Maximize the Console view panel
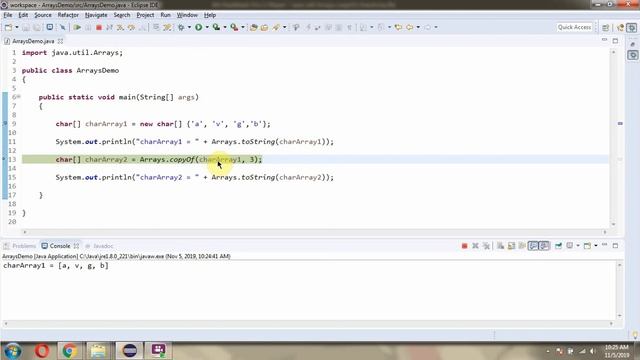Screen dimensions: 640x360 coord(616,245)
